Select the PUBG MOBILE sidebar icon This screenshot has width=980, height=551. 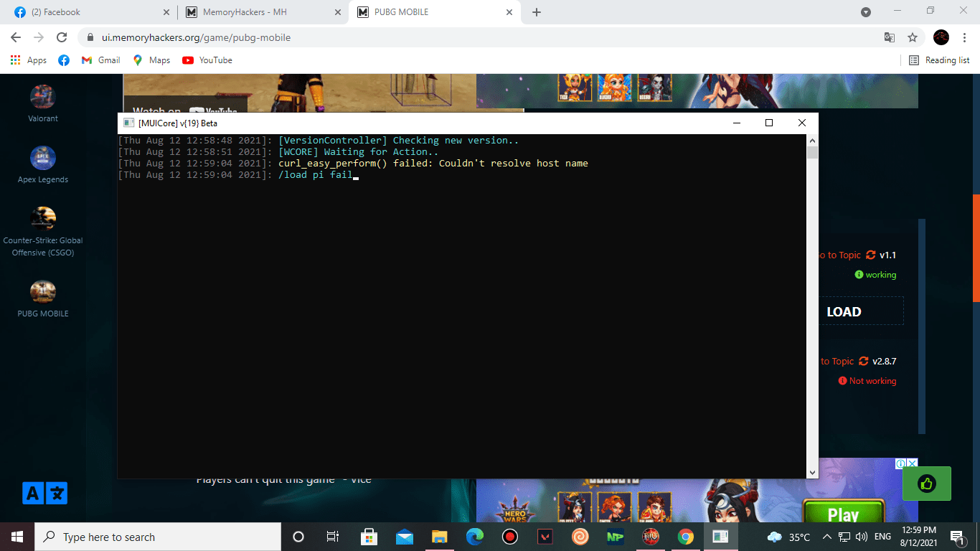click(43, 292)
